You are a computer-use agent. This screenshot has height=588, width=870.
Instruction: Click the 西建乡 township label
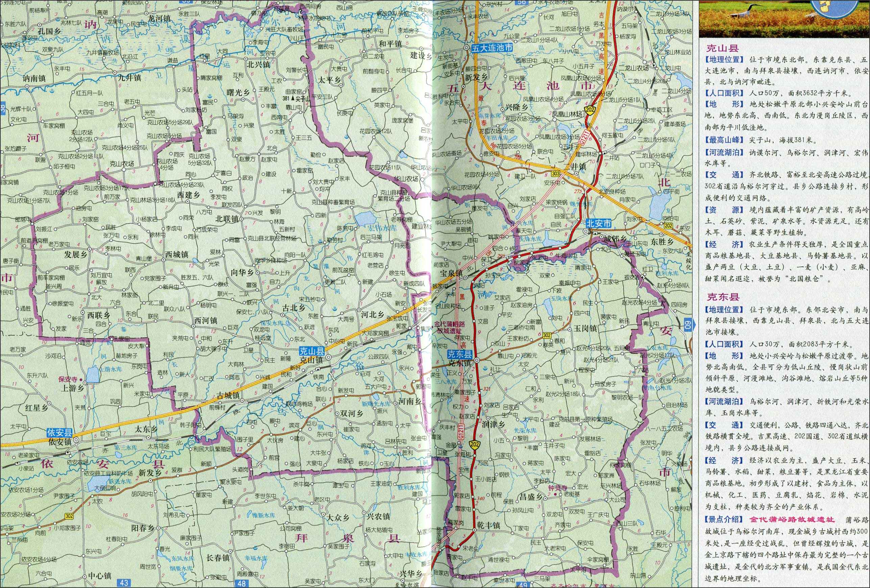point(188,195)
